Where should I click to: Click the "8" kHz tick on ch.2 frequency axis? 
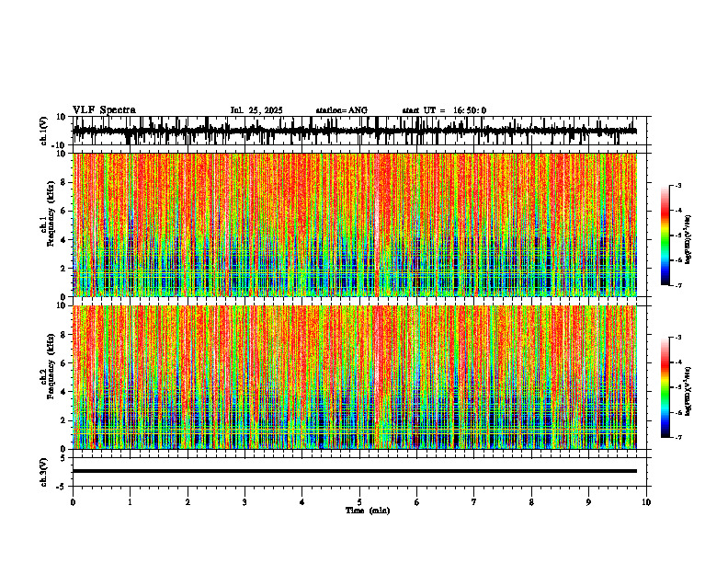click(x=63, y=335)
